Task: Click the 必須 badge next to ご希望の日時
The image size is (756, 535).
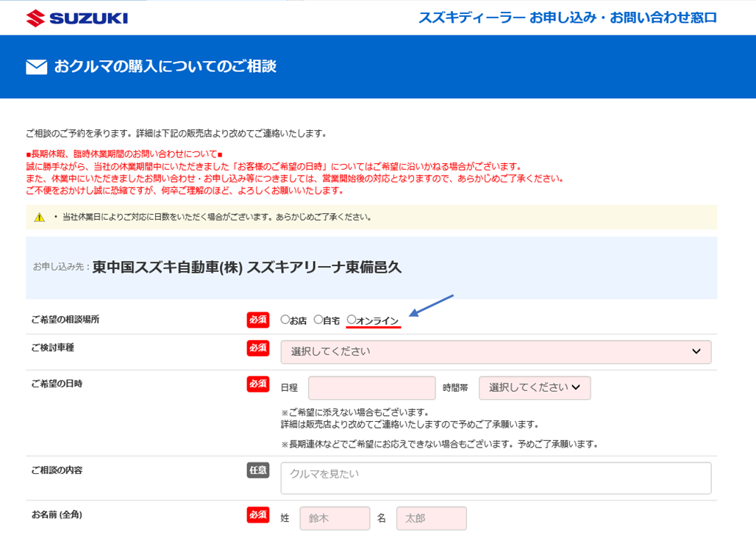Action: 258,384
